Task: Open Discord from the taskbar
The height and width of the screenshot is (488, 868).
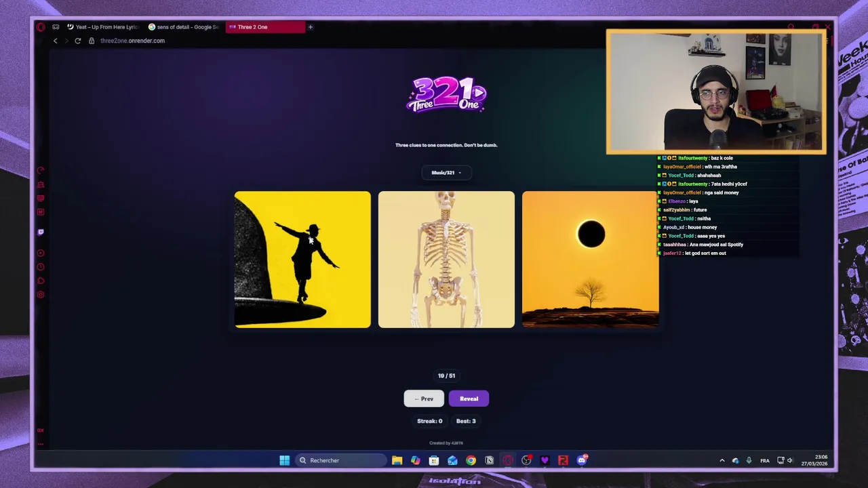Action: (x=582, y=460)
